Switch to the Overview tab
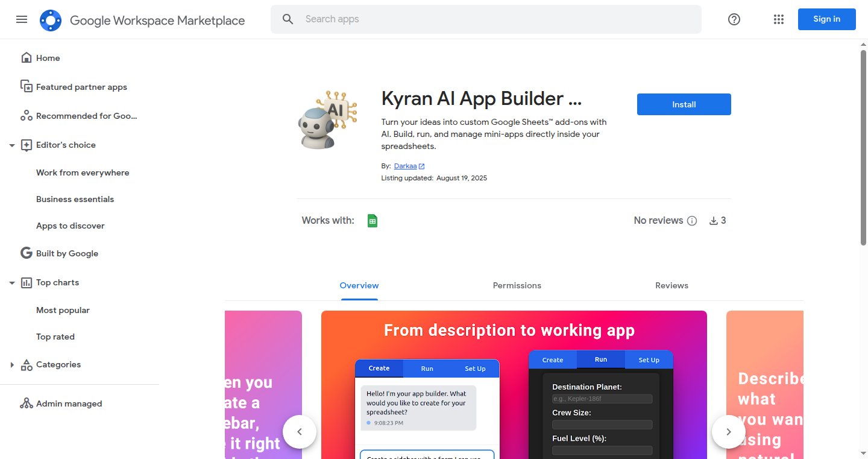This screenshot has height=459, width=868. coord(359,285)
